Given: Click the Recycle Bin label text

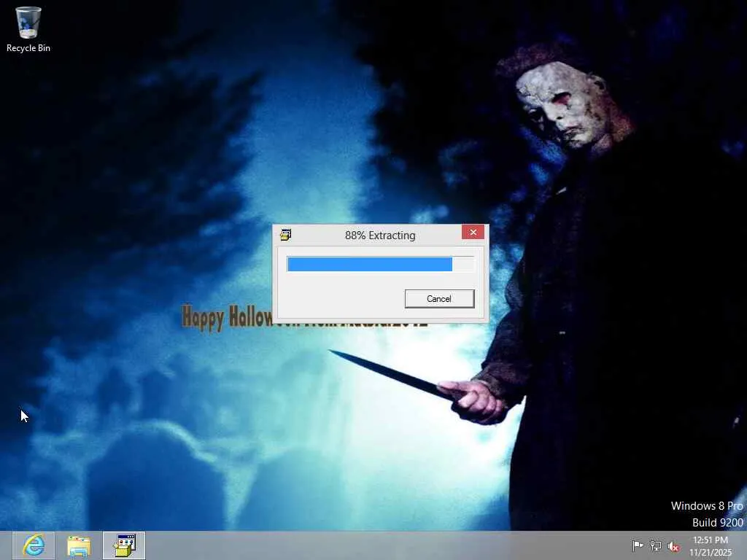Looking at the screenshot, I should coord(28,48).
